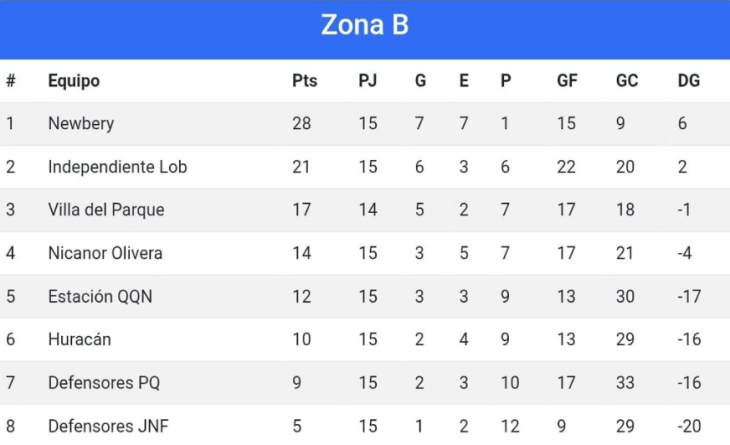Viewport: 730px width, 445px height.
Task: Open the Newbery team row
Action: (365, 123)
